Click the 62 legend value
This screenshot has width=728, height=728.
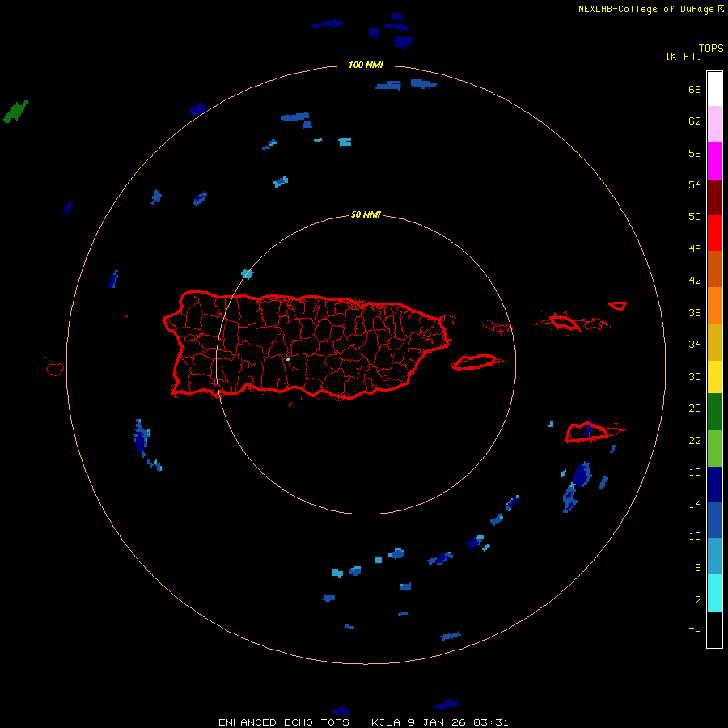(695, 121)
